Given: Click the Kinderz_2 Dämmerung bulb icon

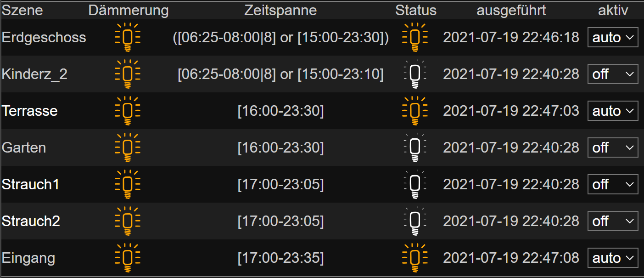Looking at the screenshot, I should [x=128, y=74].
